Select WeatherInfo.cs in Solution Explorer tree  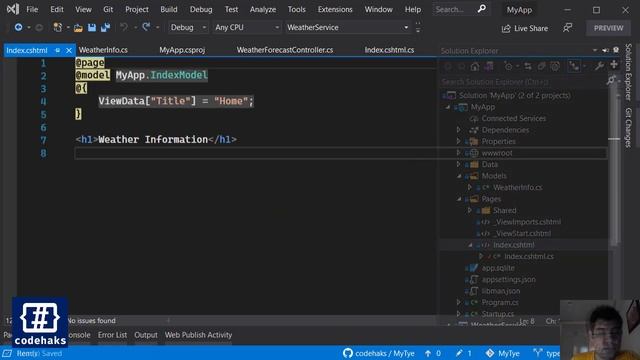[x=518, y=187]
